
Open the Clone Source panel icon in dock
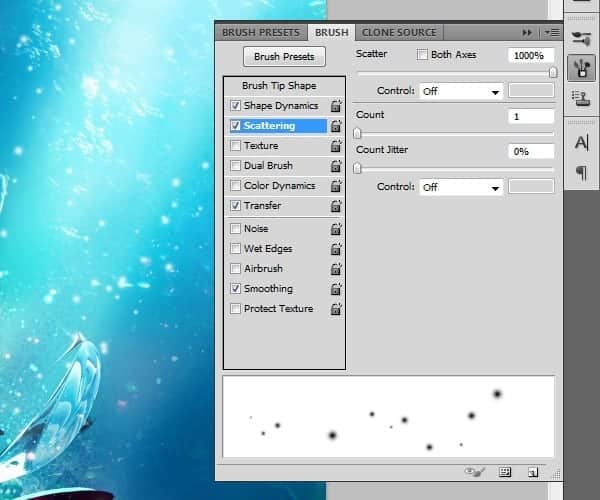[581, 99]
